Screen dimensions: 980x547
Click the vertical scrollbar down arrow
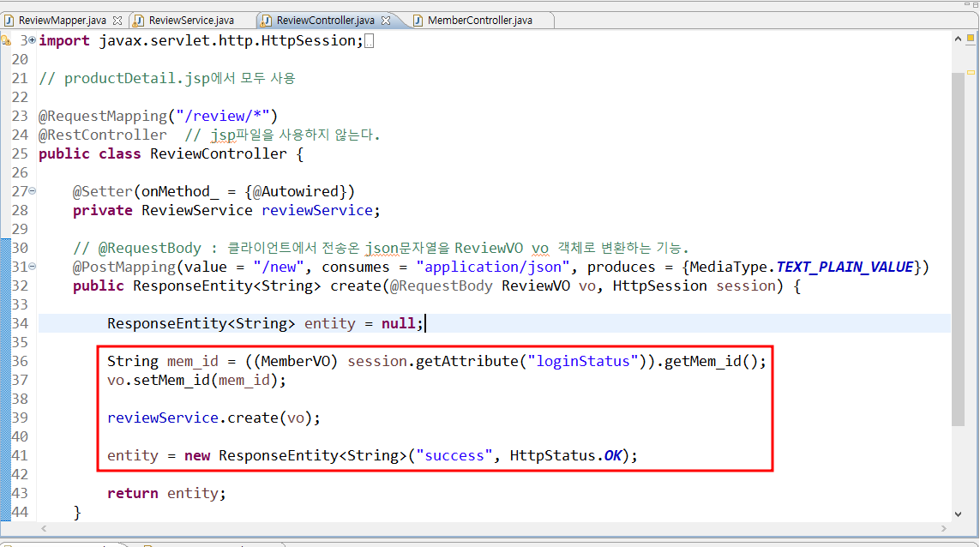[958, 514]
